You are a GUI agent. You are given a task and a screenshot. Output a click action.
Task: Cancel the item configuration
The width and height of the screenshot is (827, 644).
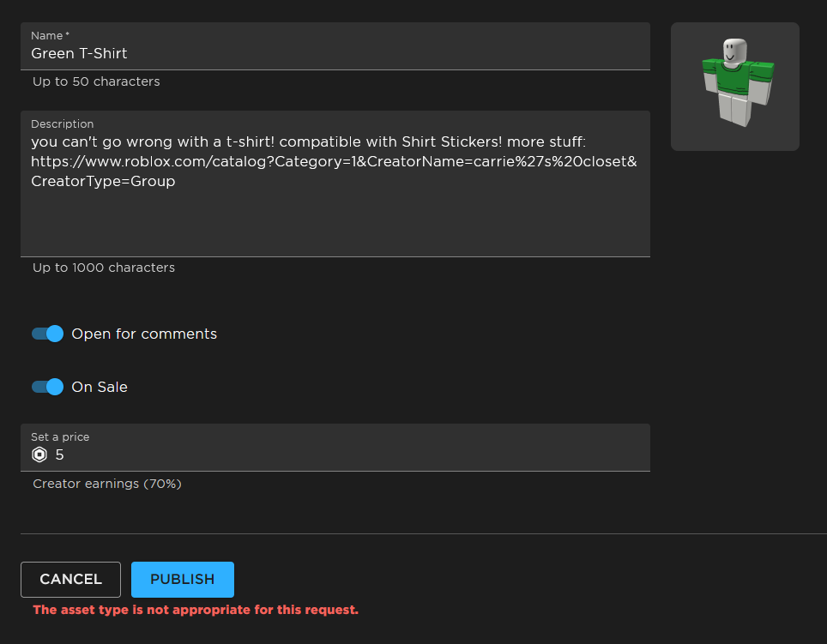point(70,579)
